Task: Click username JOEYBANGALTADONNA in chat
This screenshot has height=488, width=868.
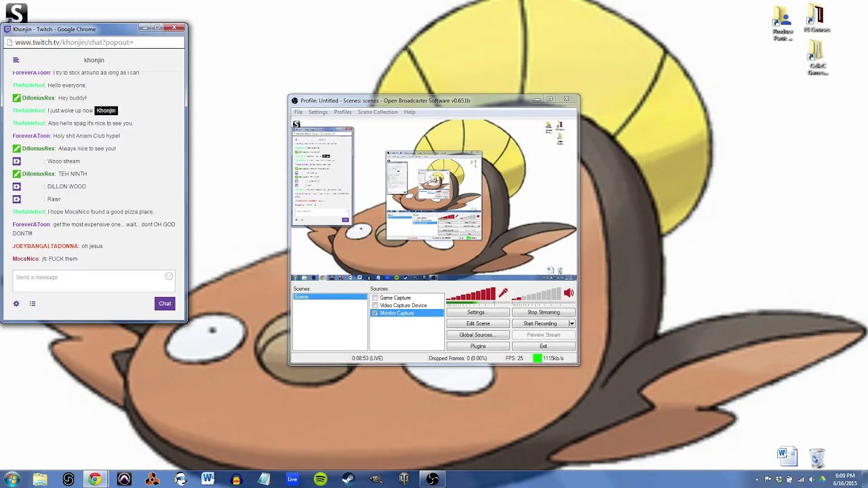Action: coord(45,246)
